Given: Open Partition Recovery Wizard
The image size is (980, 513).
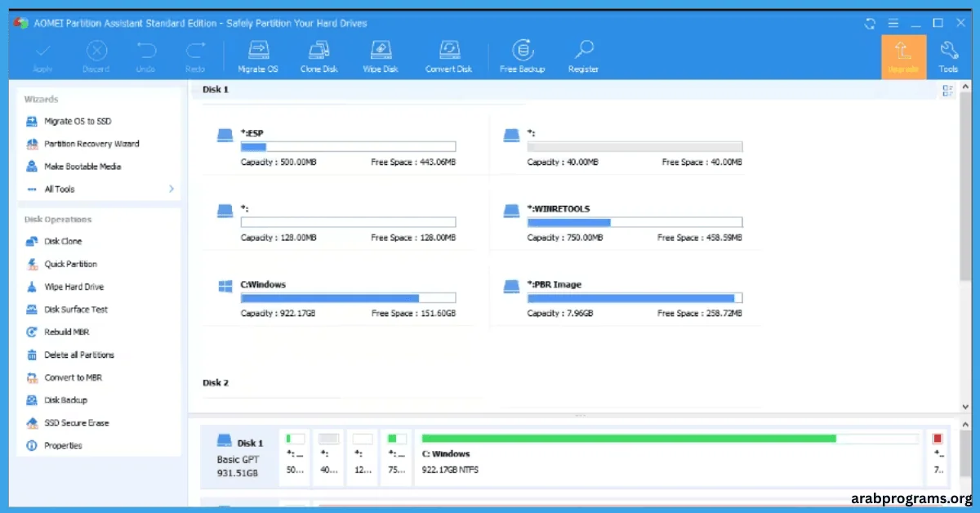Looking at the screenshot, I should (x=82, y=144).
